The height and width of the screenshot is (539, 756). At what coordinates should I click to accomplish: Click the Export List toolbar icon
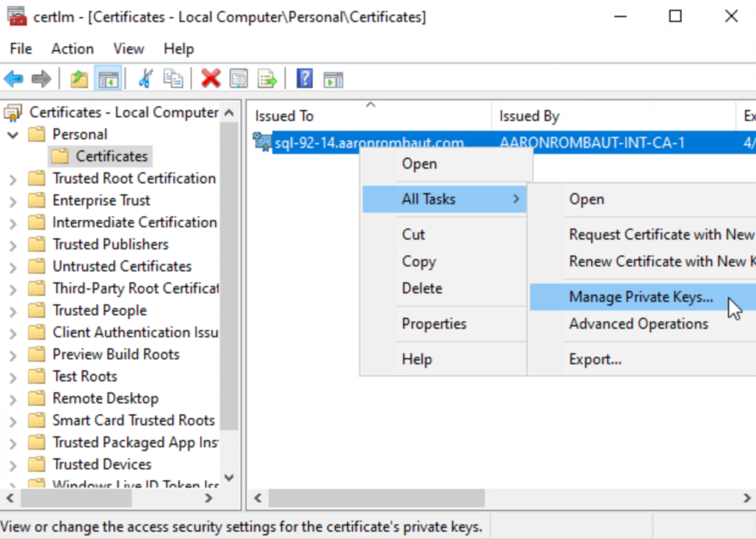pos(267,78)
